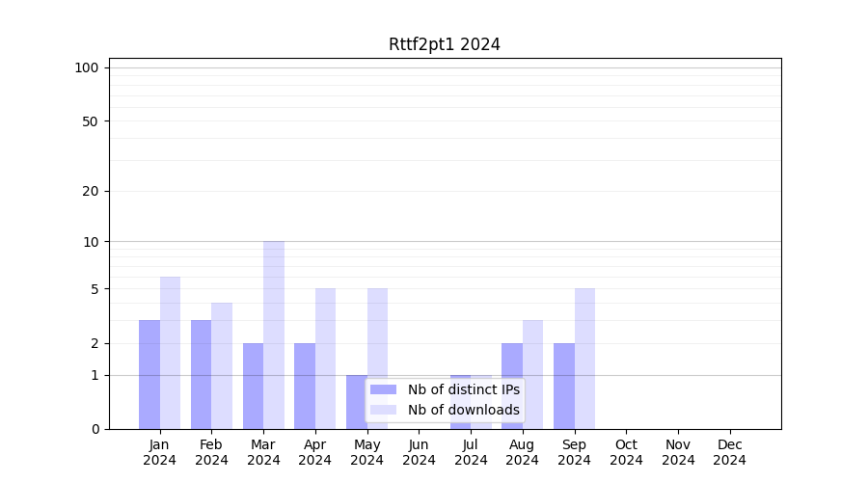
Task: Select the 'Nb of downloads' legend label
Action: click(463, 410)
